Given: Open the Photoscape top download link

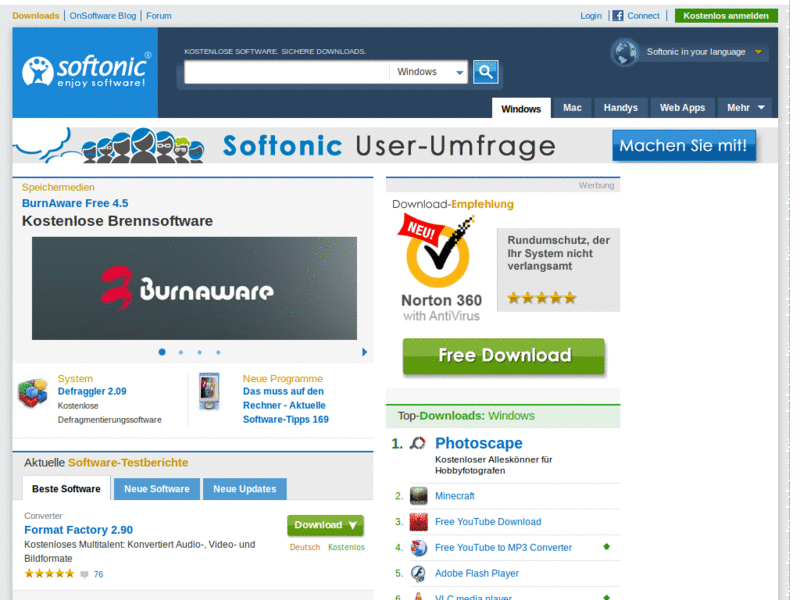Looking at the screenshot, I should pyautogui.click(x=479, y=443).
